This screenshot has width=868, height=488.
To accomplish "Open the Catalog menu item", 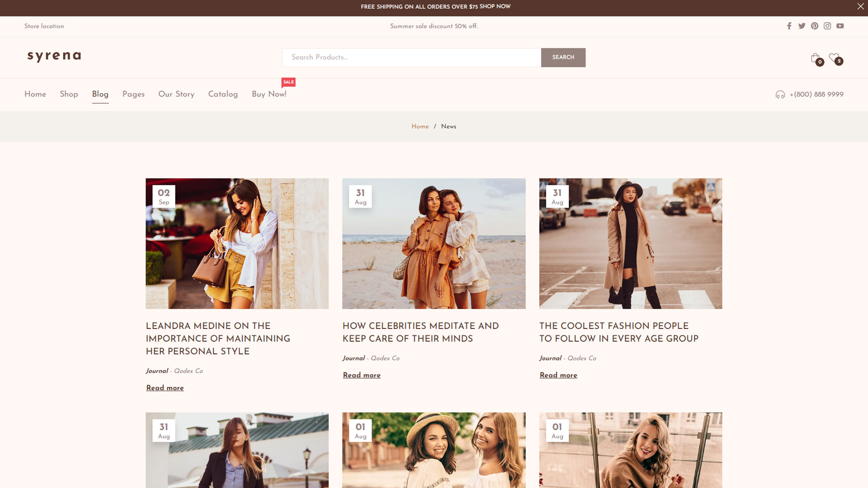I will tap(223, 94).
